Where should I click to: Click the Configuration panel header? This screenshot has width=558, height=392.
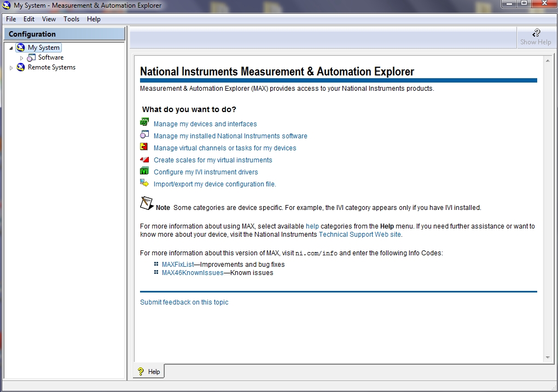click(x=65, y=34)
